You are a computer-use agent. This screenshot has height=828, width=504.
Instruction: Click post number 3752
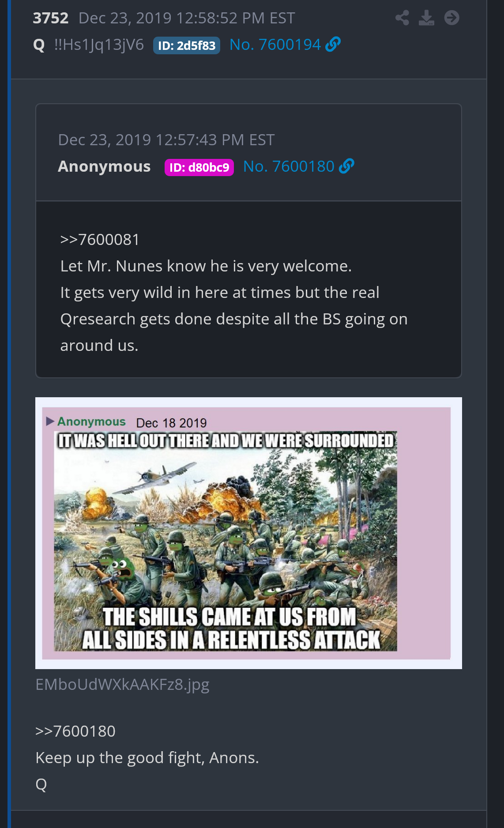51,18
